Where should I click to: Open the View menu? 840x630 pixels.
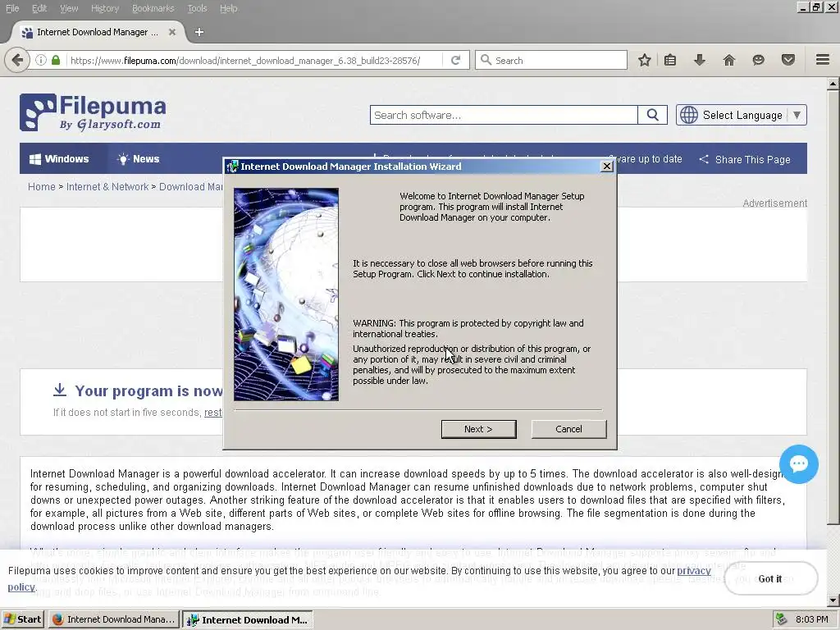click(x=69, y=8)
